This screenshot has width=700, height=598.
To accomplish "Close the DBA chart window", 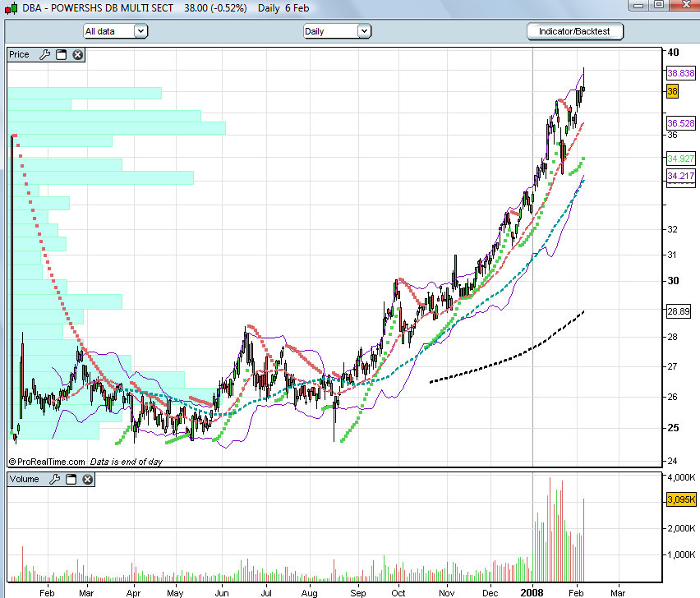I will [685, 6].
